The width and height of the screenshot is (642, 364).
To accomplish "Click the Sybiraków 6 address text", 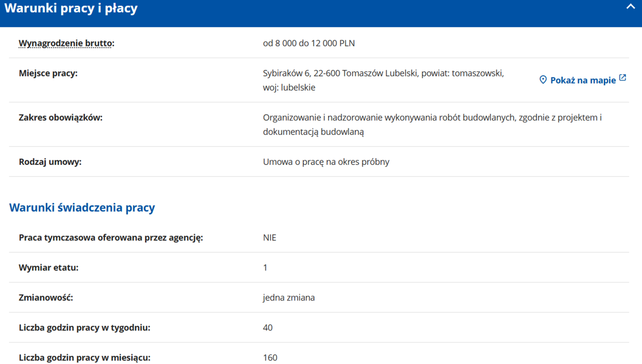I will 383,73.
